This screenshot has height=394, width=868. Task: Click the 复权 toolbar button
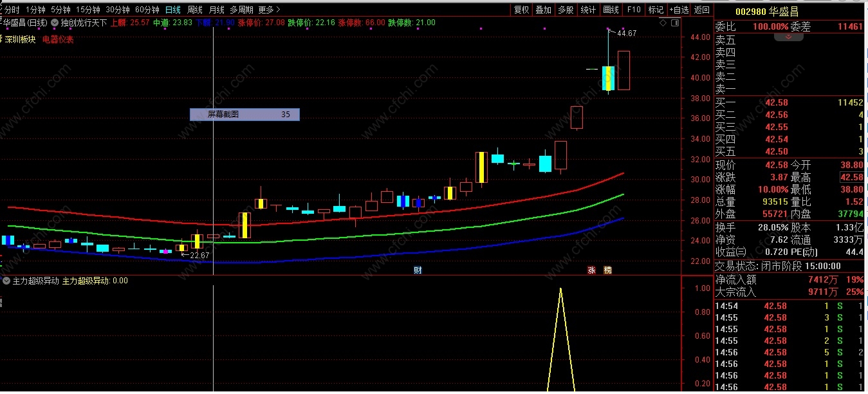click(x=521, y=10)
